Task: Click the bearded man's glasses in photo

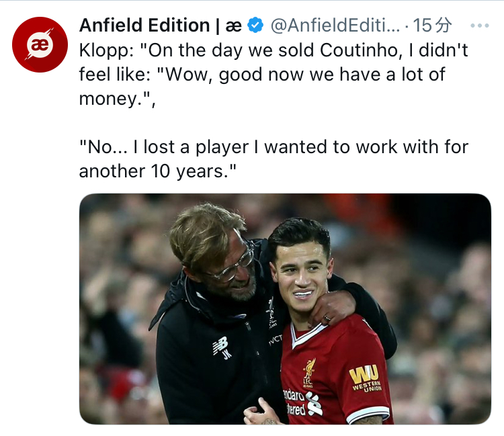Action: pos(230,264)
